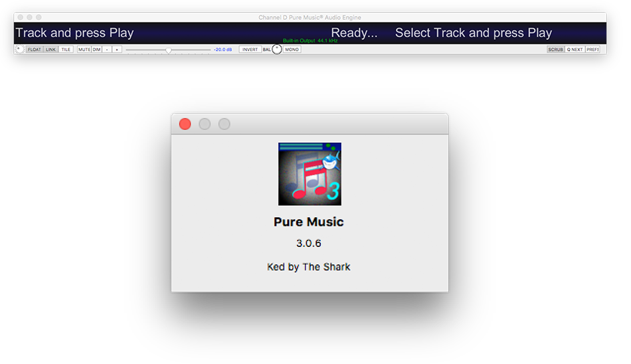Screen dimensions: 631x364
Task: Toggle the FLOAT window mode
Action: [35, 50]
